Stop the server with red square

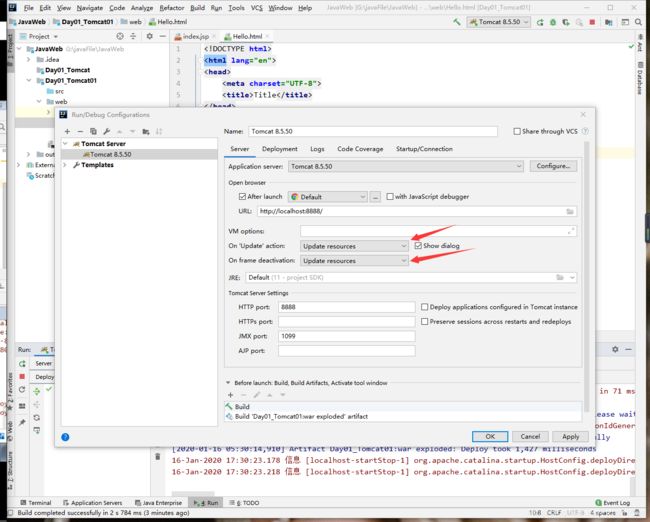point(592,22)
